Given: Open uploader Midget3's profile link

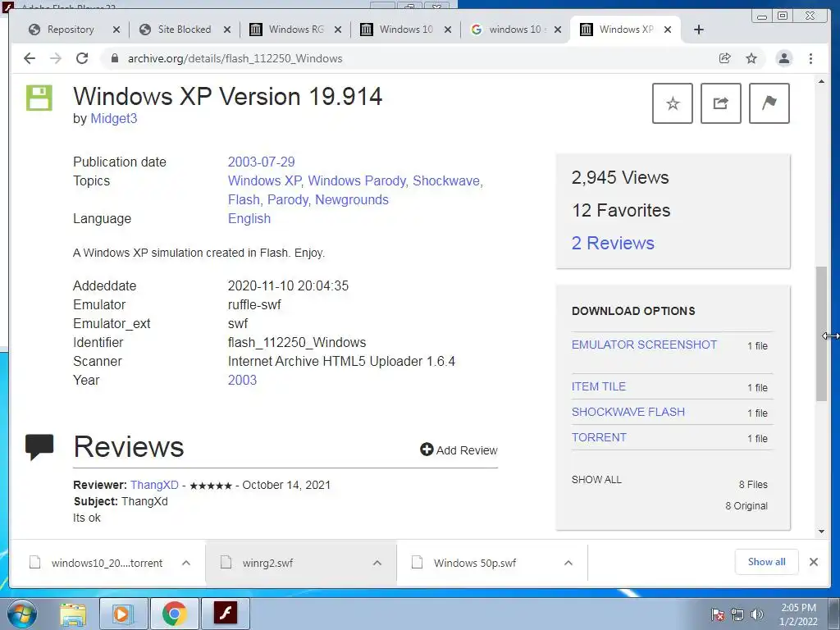Looking at the screenshot, I should coord(113,118).
